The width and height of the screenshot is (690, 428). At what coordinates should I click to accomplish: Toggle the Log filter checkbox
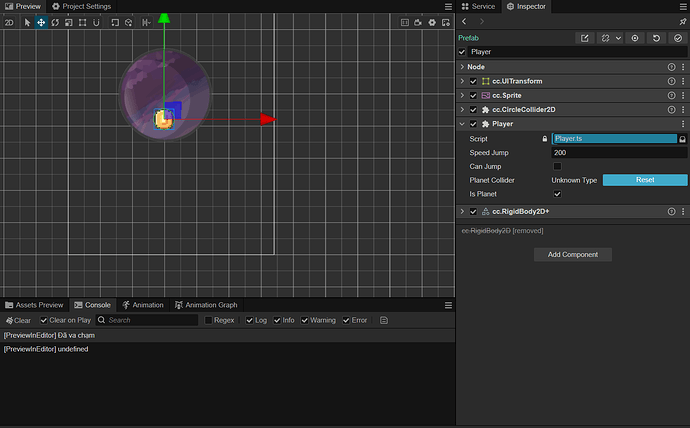(x=250, y=320)
